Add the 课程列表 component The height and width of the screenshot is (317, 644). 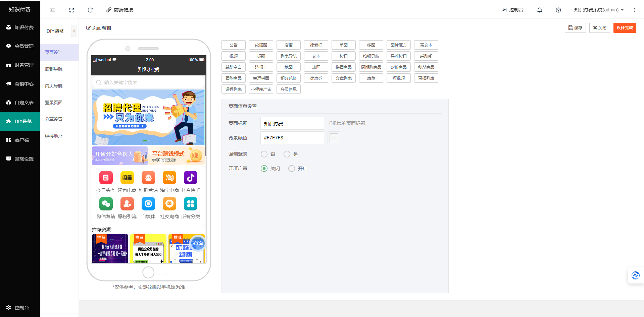[x=234, y=89]
